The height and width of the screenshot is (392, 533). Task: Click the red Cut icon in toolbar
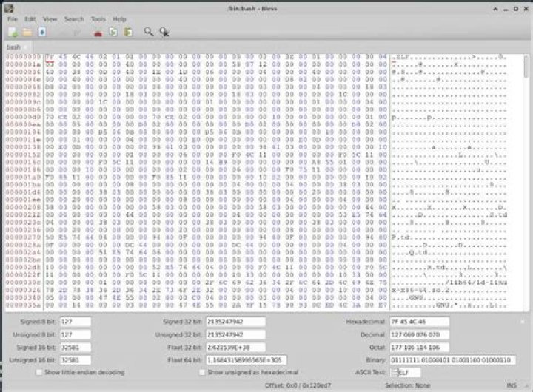[x=98, y=33]
